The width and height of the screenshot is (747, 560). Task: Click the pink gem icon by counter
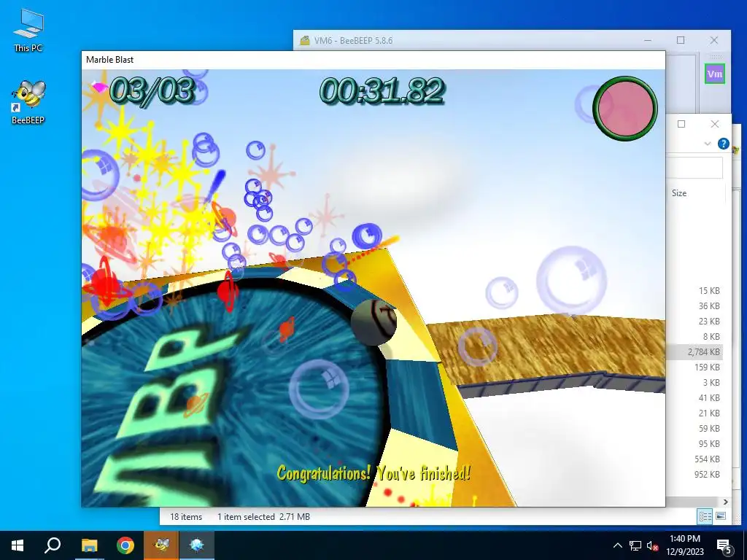click(x=99, y=87)
